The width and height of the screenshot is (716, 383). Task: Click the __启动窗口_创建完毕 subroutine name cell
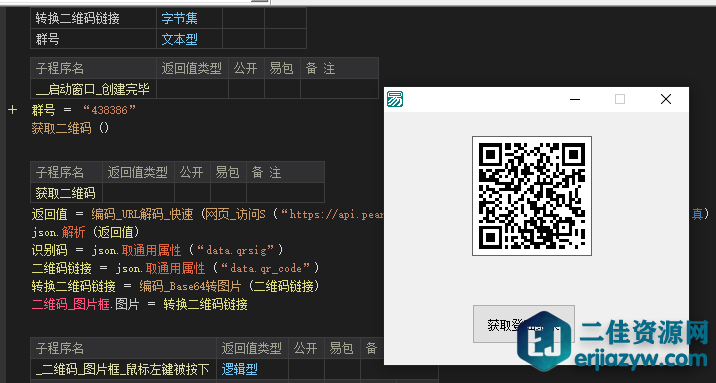click(94, 89)
